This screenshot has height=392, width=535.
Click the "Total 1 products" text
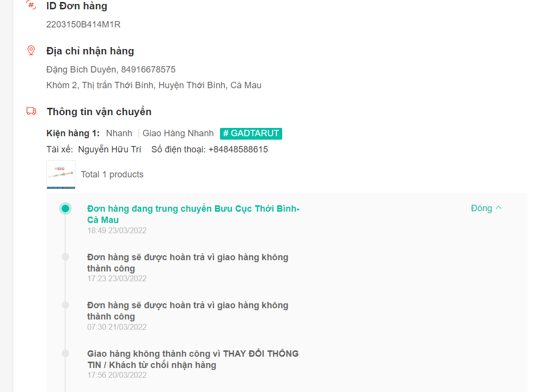coord(112,174)
